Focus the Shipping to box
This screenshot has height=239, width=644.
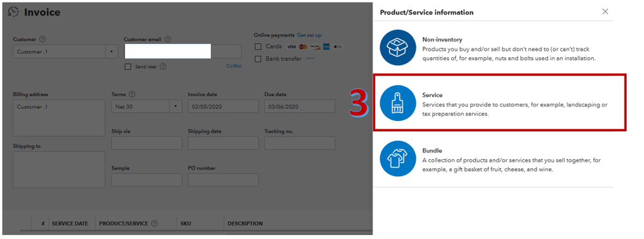click(59, 169)
